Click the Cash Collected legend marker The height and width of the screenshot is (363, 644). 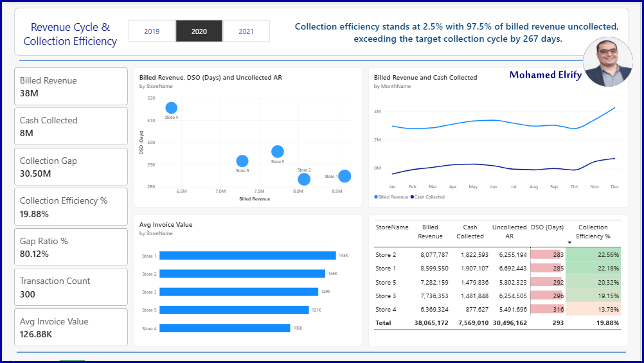pos(412,197)
